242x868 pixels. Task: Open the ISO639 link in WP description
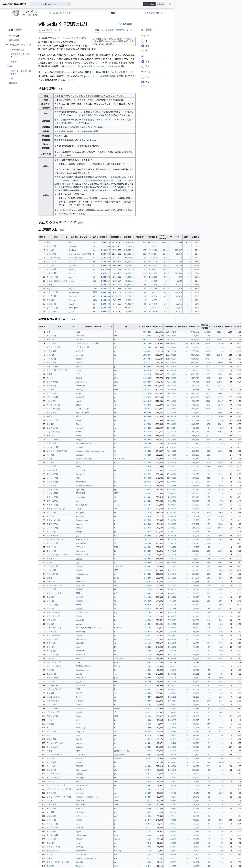pyautogui.click(x=98, y=112)
